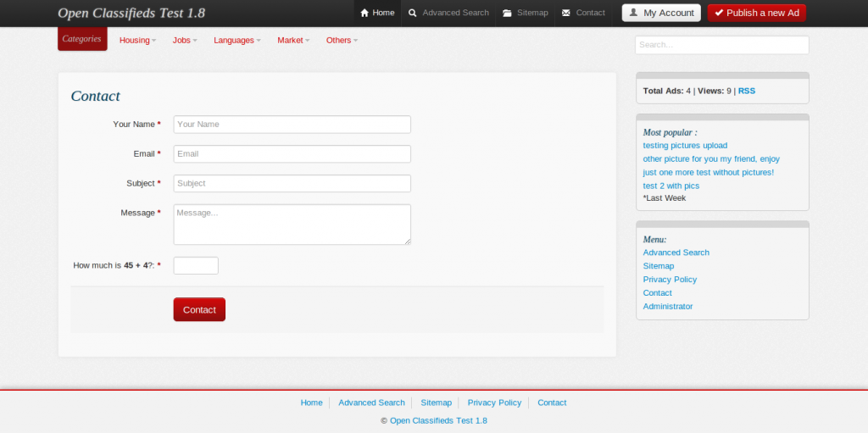Click the 'Menu:' sidebar heading
This screenshot has width=868, height=433.
[x=654, y=240]
